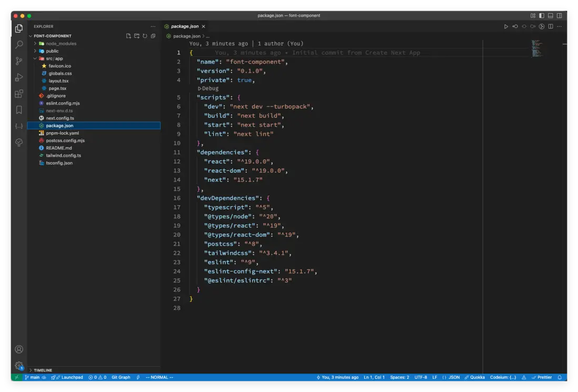This screenshot has width=578, height=392.
Task: Toggle the secondary side bar layout button
Action: pos(559,16)
